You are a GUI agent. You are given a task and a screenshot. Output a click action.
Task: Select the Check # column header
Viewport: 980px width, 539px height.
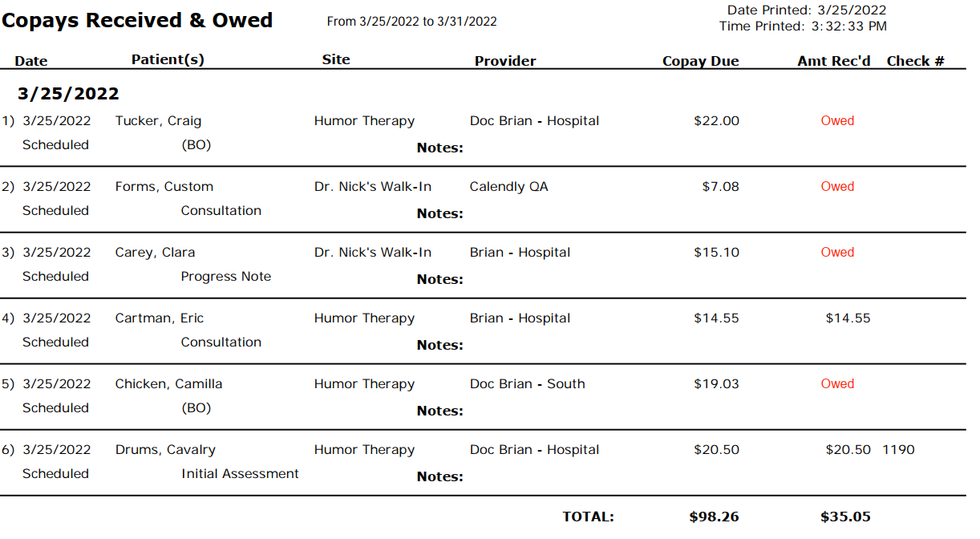[x=915, y=61]
